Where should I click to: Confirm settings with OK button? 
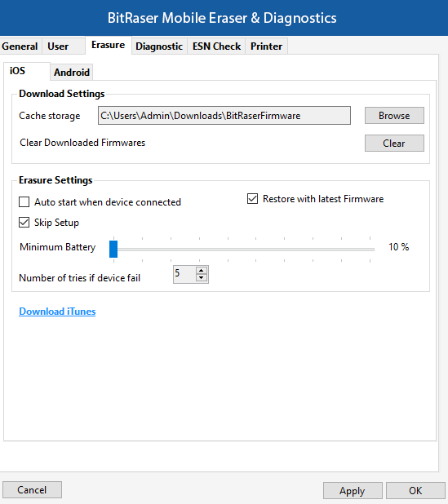point(415,491)
